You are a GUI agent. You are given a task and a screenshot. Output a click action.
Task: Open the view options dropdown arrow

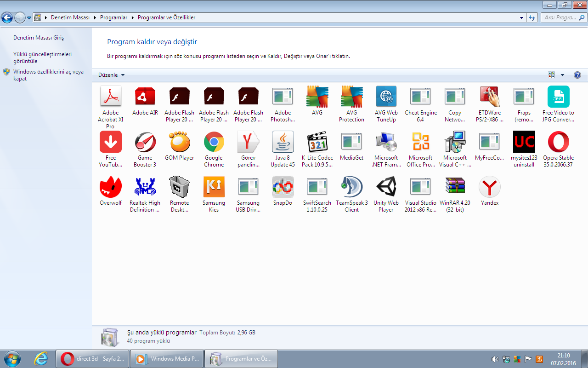coord(562,75)
